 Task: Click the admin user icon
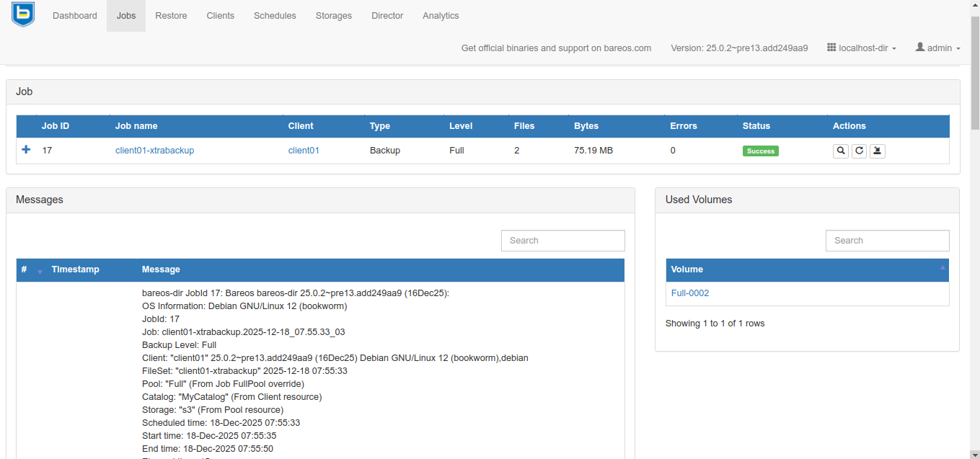pyautogui.click(x=920, y=47)
